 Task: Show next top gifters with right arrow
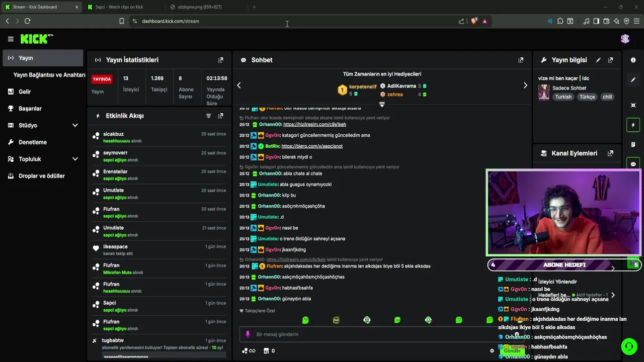(x=525, y=85)
